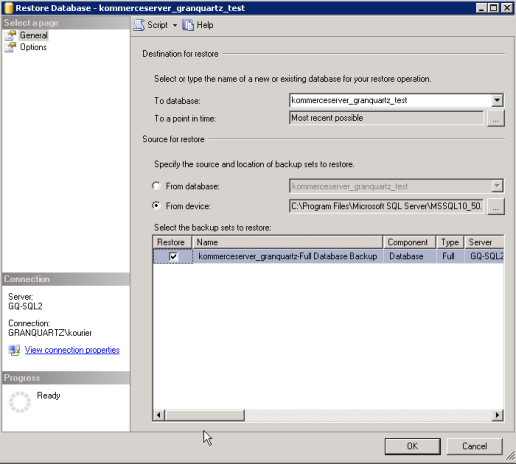Screen dimensions: 516x464
Task: Select the From database radio button
Action: coord(156,186)
